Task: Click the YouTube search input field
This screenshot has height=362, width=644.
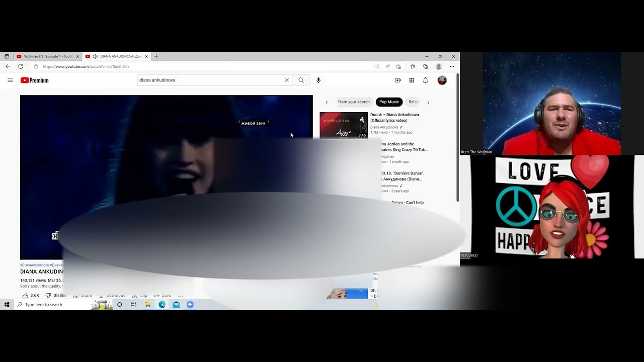Action: [210, 80]
